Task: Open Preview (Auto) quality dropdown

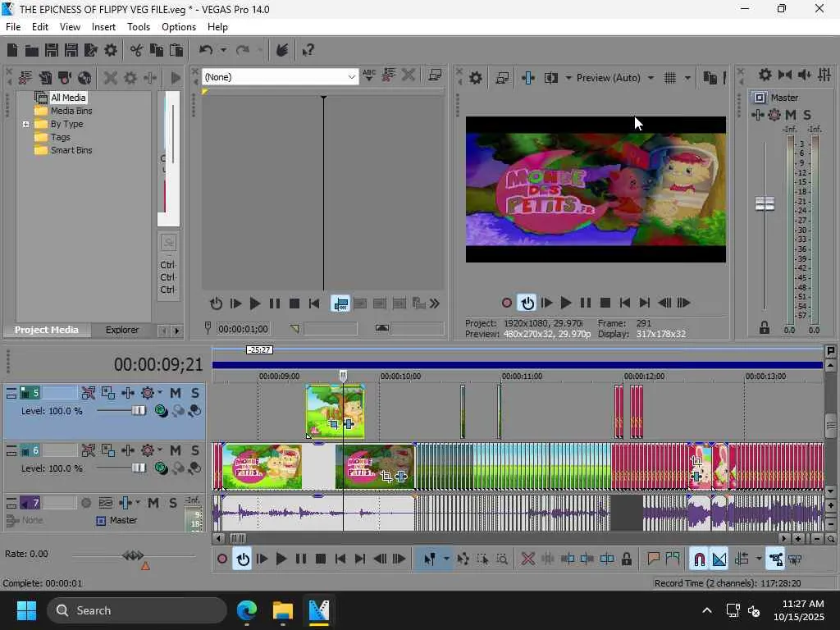Action: [651, 78]
